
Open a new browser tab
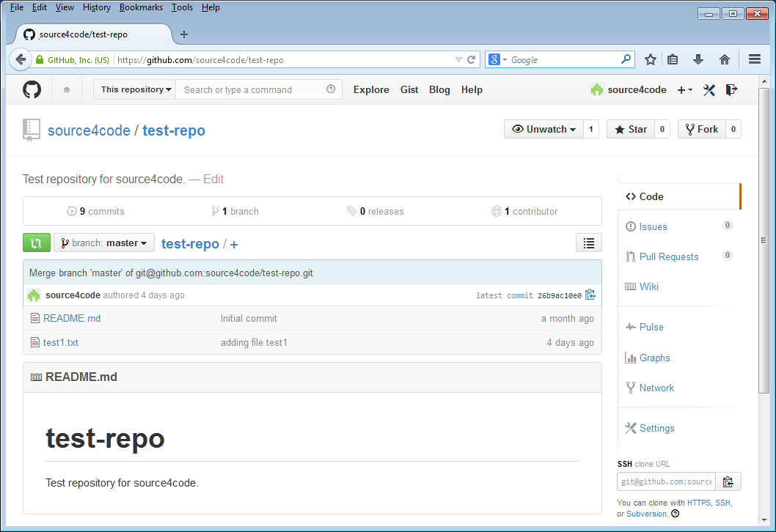point(184,34)
